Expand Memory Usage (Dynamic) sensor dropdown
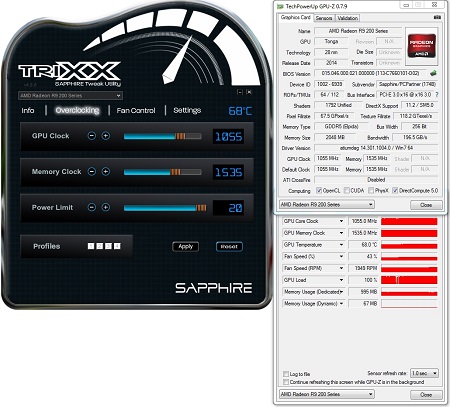Screen dimensions: 450x407 pyautogui.click(x=341, y=304)
